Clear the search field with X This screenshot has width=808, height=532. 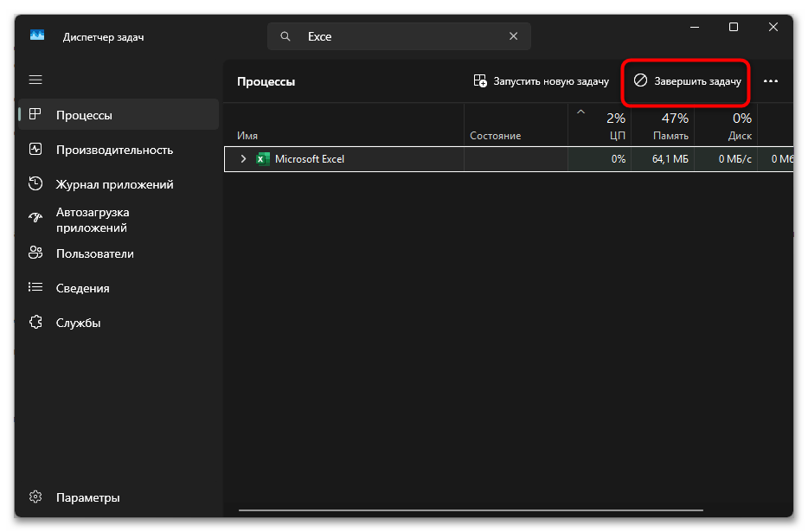tap(514, 36)
